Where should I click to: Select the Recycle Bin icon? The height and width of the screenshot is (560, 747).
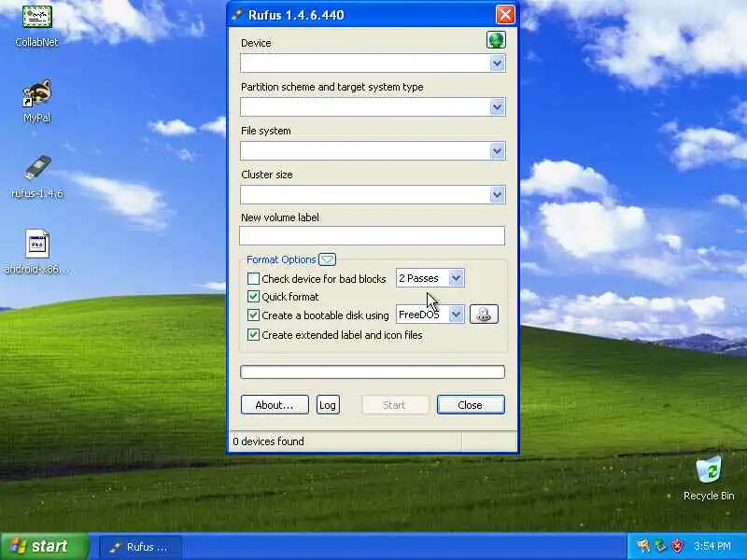pos(709,479)
